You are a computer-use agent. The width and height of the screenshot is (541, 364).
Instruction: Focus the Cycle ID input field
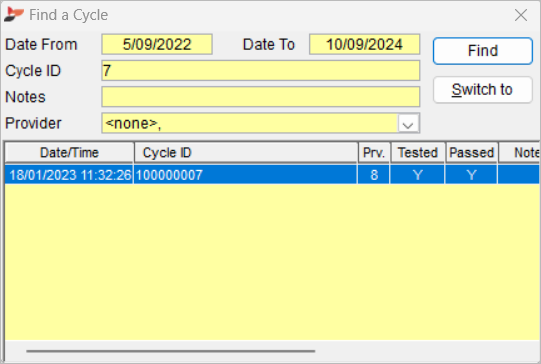[260, 70]
